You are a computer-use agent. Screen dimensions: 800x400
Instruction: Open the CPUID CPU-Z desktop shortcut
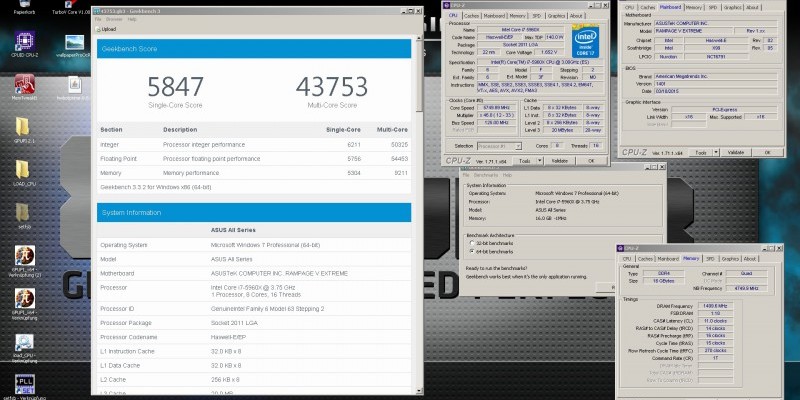[24, 43]
